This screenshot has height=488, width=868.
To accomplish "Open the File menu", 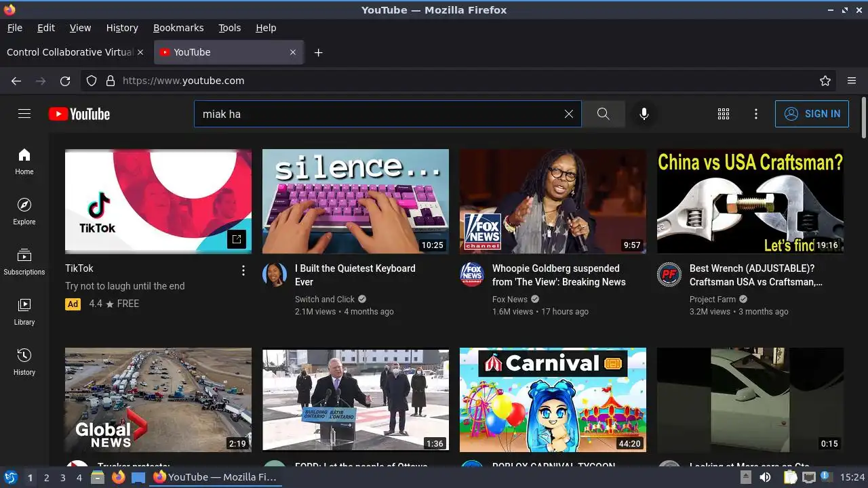I will [15, 28].
